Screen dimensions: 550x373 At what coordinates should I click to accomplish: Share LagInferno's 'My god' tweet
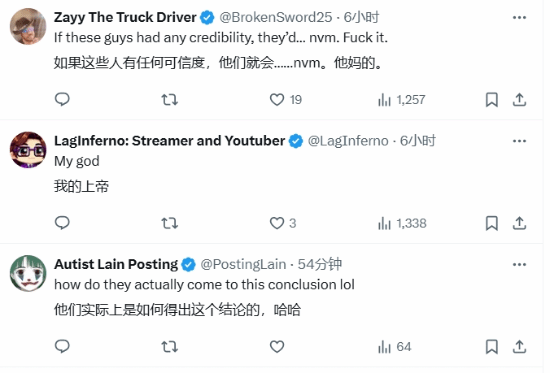(x=519, y=223)
